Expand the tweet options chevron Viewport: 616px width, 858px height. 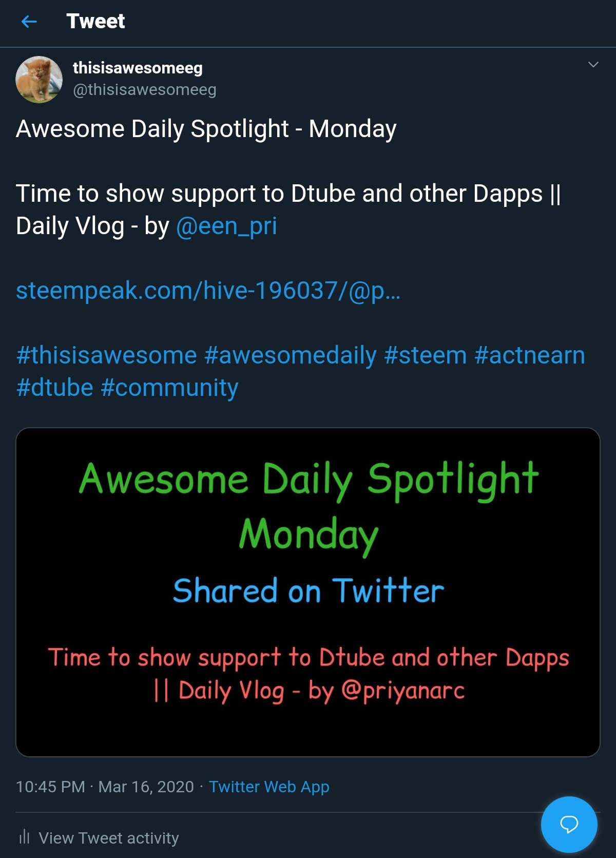(593, 65)
